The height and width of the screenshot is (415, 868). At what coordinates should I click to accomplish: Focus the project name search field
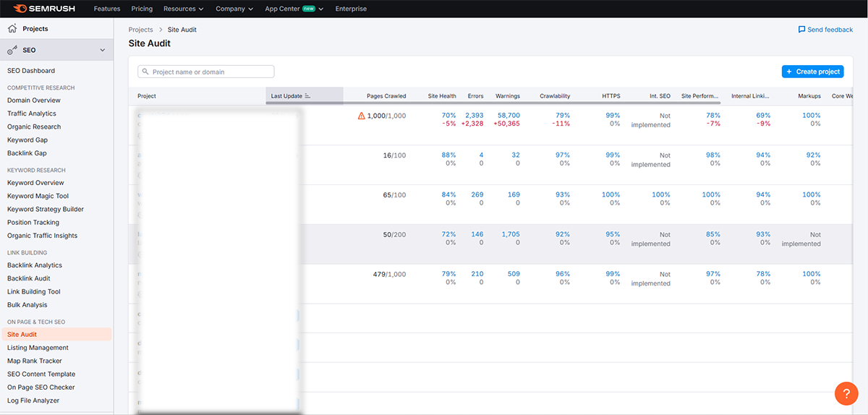coord(206,72)
